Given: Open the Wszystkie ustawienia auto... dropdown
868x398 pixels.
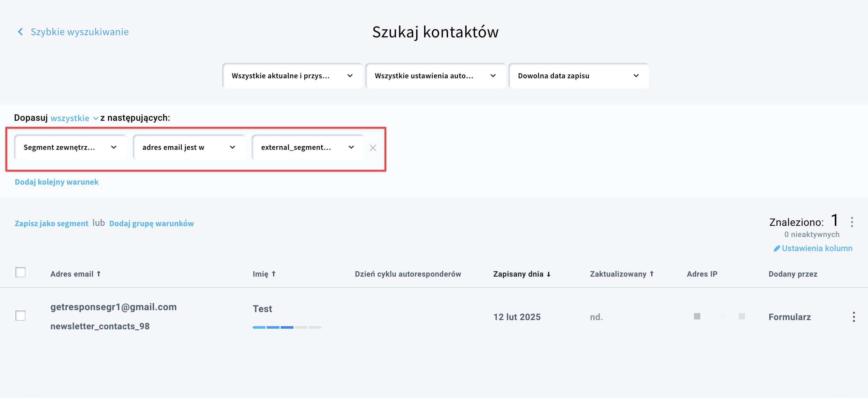Looking at the screenshot, I should [x=435, y=76].
